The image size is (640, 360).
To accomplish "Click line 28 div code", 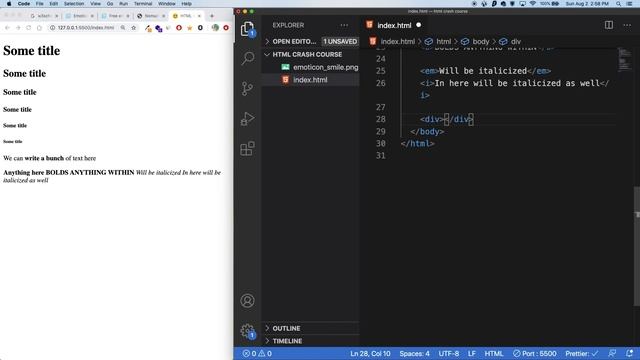I will [447, 119].
